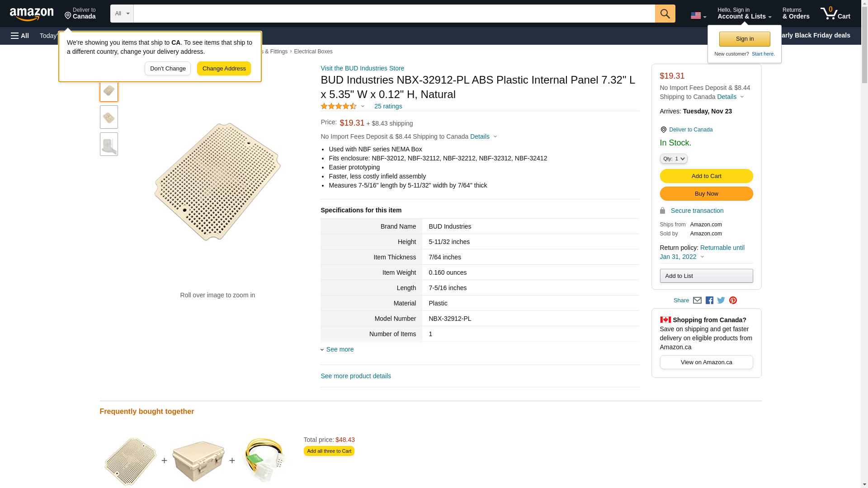Viewport: 868px width, 488px height.
Task: Open Account & Lists menu
Action: [x=744, y=14]
